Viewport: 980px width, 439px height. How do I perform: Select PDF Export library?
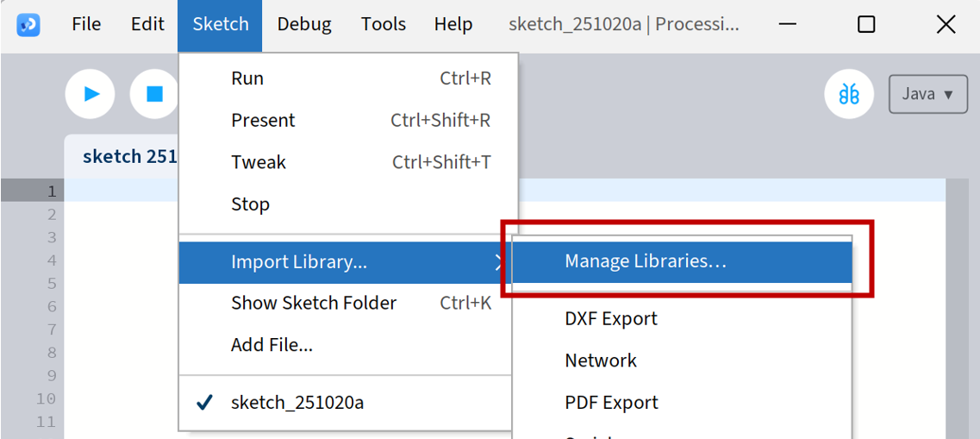(x=611, y=403)
